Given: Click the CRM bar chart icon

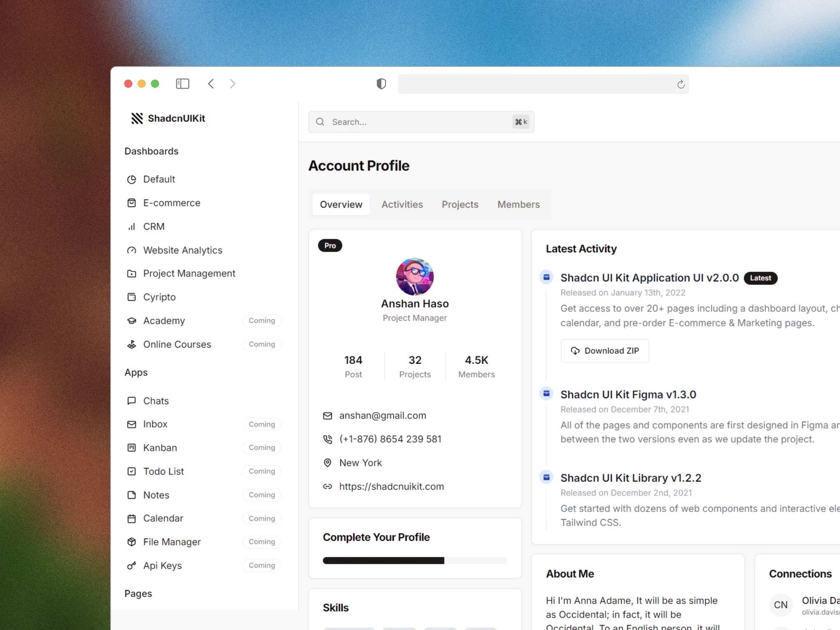Looking at the screenshot, I should point(132,226).
